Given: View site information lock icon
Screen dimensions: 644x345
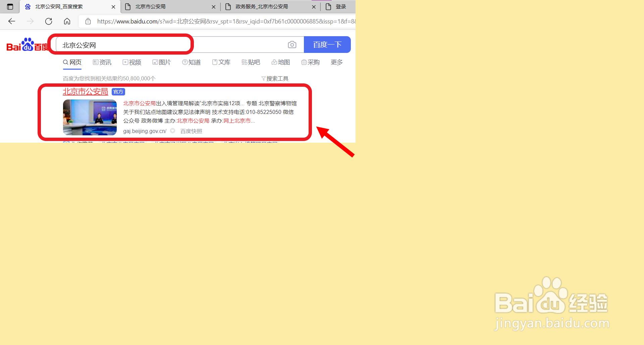Looking at the screenshot, I should point(88,21).
